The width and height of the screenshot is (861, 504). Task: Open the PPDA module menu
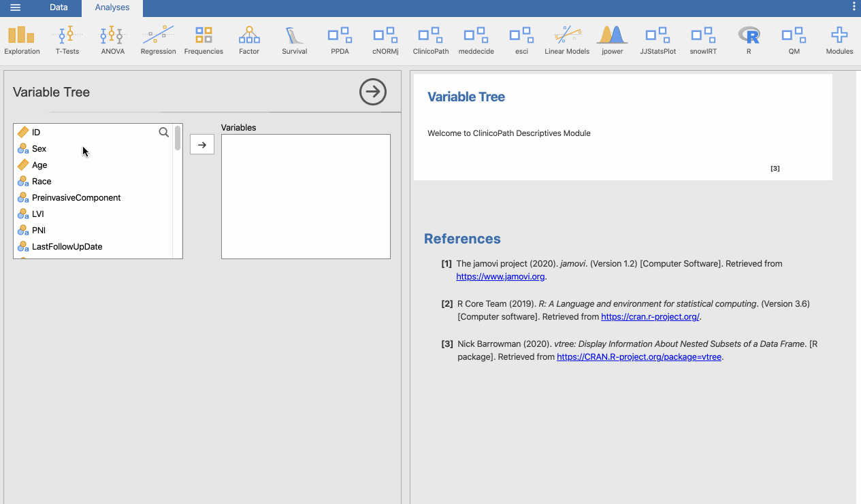tap(340, 41)
